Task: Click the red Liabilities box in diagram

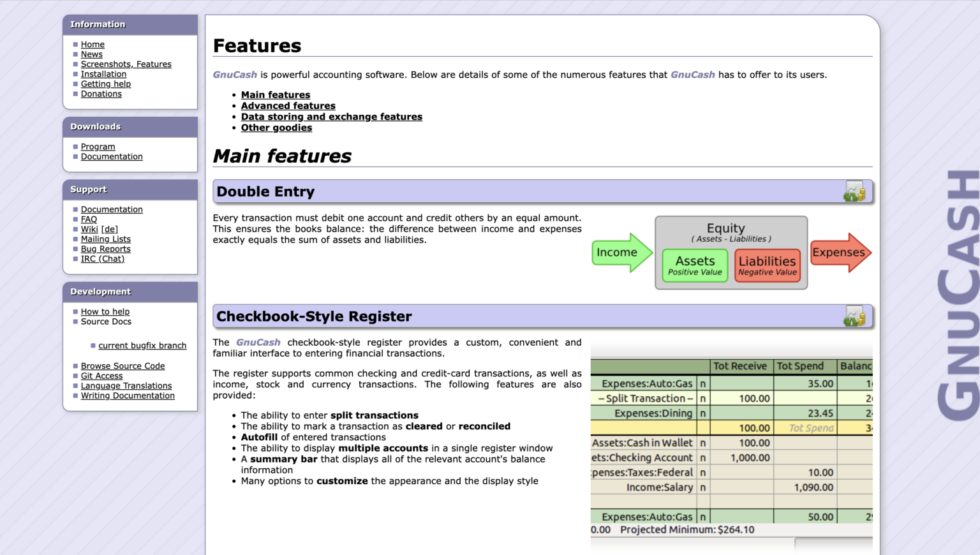Action: pyautogui.click(x=767, y=265)
